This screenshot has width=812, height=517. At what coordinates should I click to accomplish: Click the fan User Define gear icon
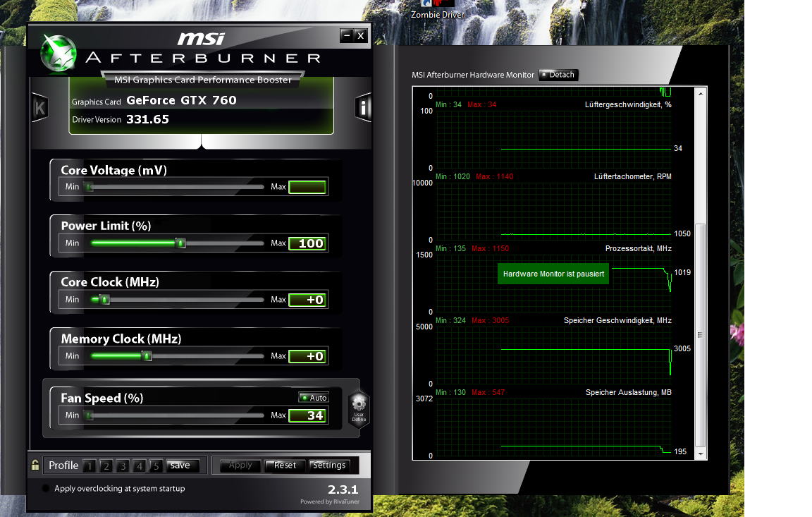[x=359, y=409]
